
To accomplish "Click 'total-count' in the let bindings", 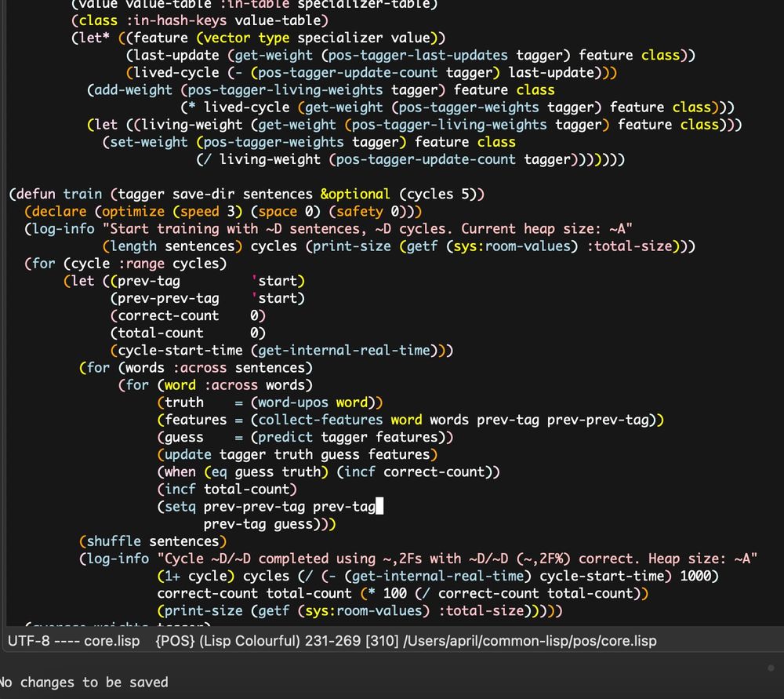I will pos(161,333).
